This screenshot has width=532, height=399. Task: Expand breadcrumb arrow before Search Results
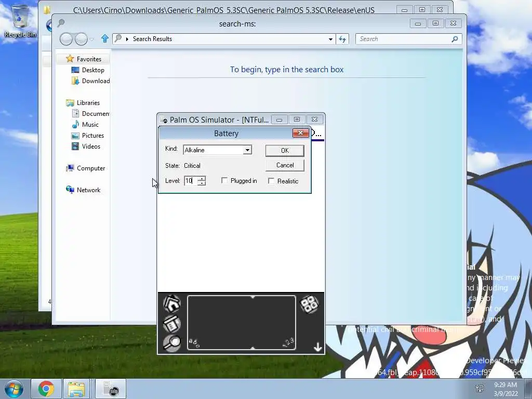[x=127, y=39]
